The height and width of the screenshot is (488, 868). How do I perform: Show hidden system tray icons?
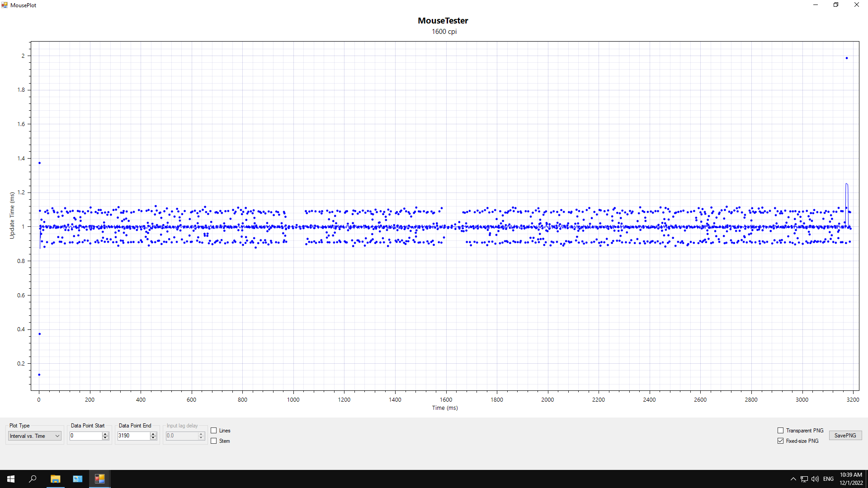click(x=793, y=479)
